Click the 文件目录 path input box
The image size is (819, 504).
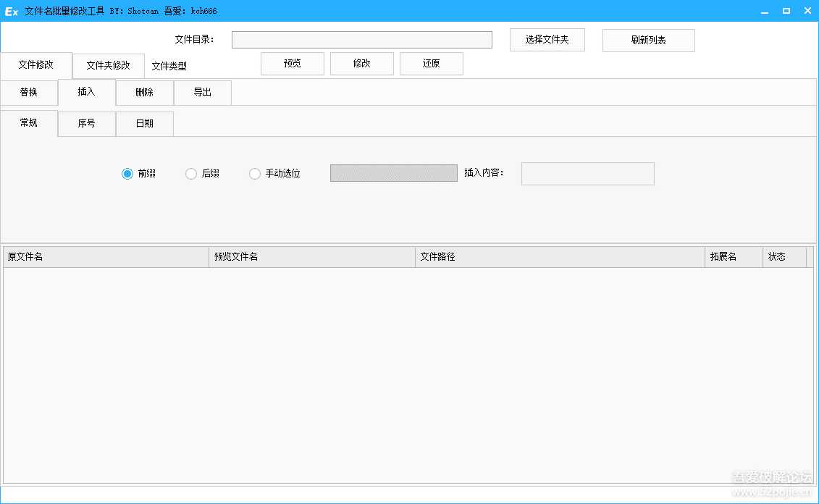[361, 39]
